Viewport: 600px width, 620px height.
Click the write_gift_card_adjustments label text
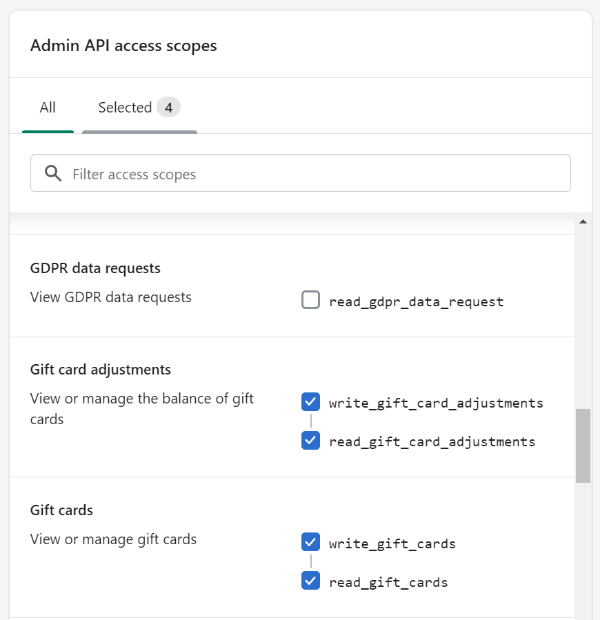(x=436, y=403)
